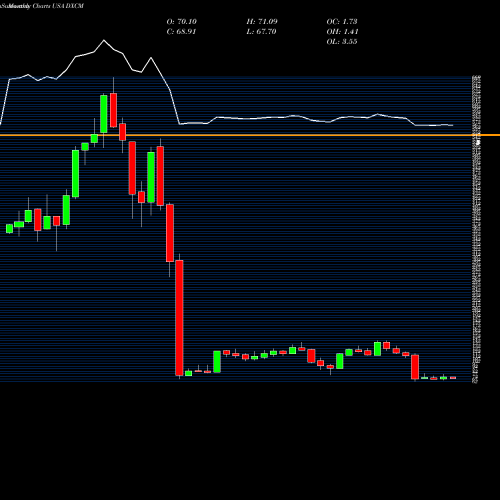
Task: Click the last small red candle at chart's right end
Action: pos(453,378)
